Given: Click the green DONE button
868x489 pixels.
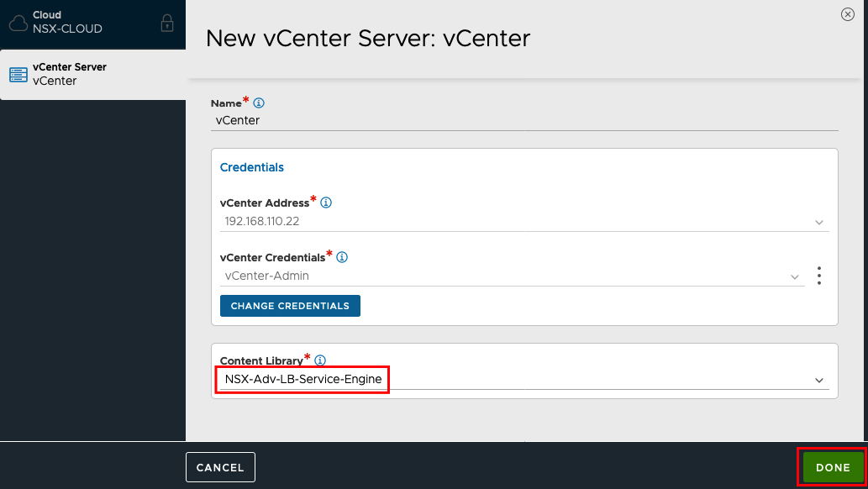Looking at the screenshot, I should coord(833,467).
